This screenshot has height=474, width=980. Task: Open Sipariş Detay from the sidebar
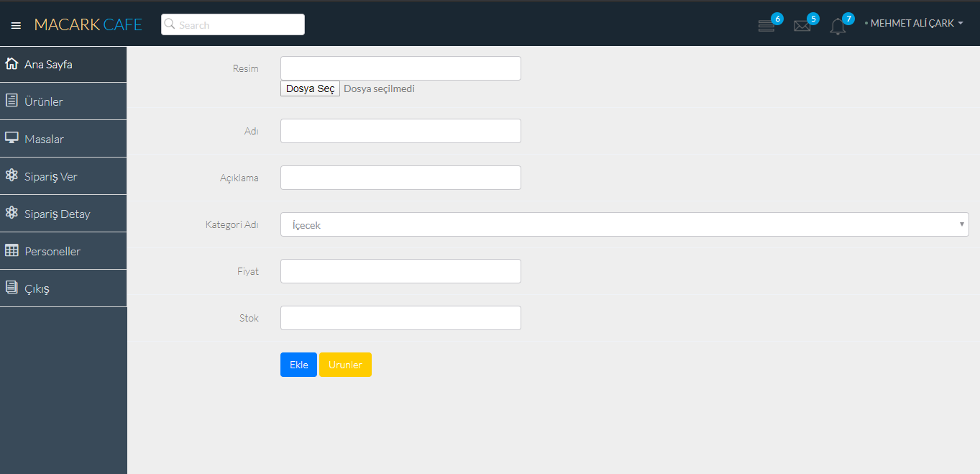pos(63,214)
